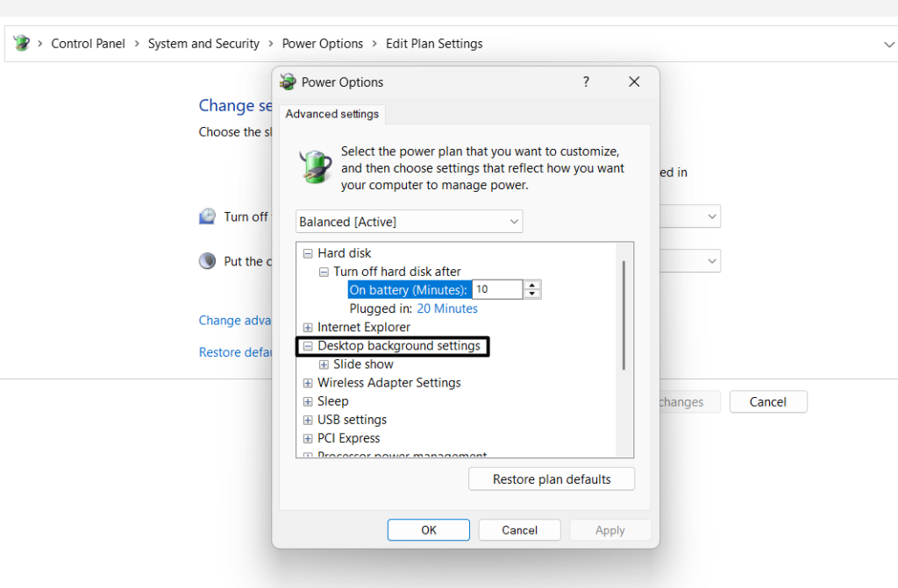Go to System and Security breadcrumb

(203, 44)
